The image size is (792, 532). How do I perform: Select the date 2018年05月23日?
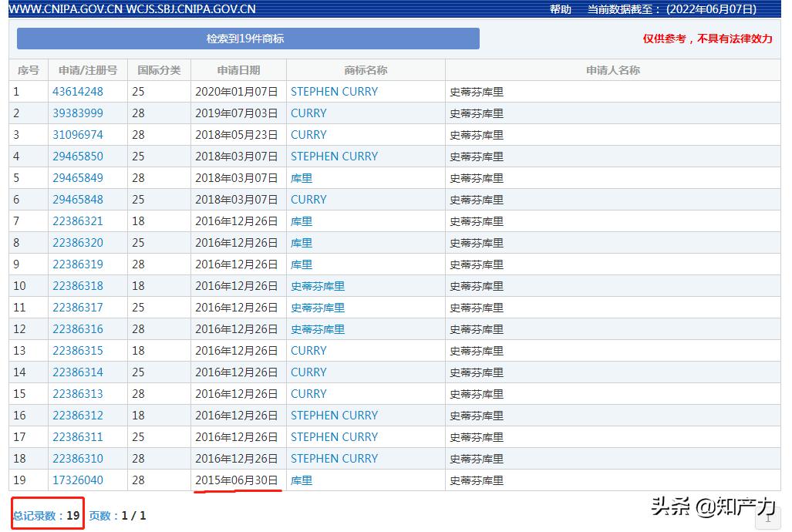coord(237,135)
